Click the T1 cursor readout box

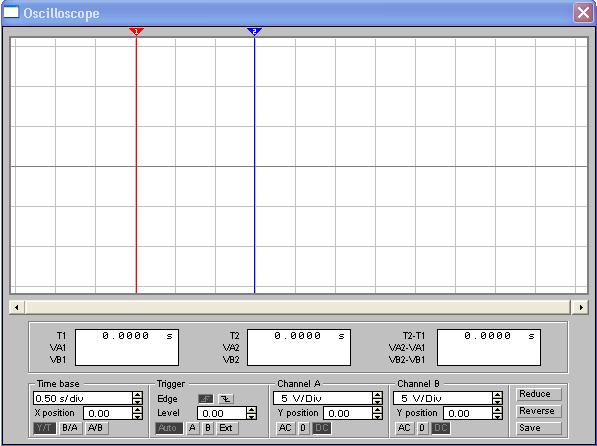click(127, 347)
